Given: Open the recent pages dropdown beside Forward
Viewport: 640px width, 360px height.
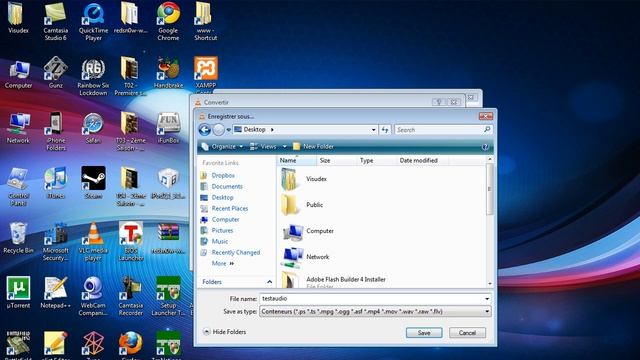Looking at the screenshot, I should pyautogui.click(x=229, y=130).
